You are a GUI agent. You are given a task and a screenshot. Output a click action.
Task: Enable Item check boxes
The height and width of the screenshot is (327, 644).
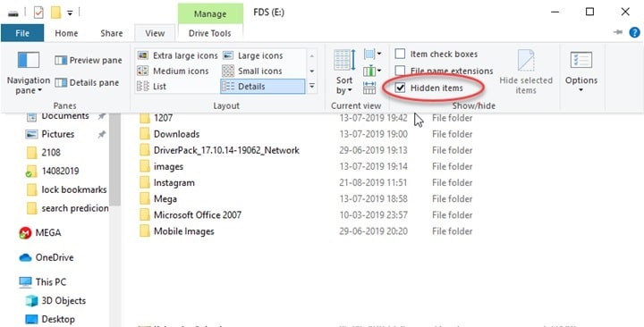[x=400, y=54]
